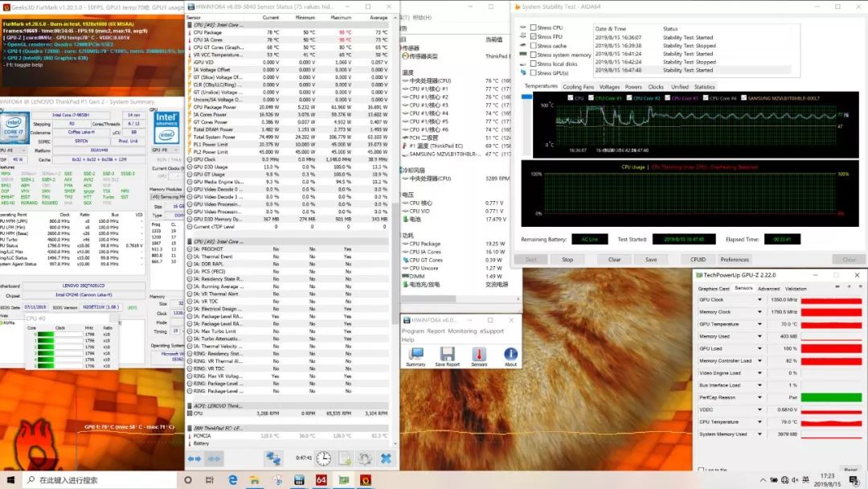Open Memory Clock sensor dropdown in GPU-Z
868x489 pixels.
pyautogui.click(x=759, y=312)
